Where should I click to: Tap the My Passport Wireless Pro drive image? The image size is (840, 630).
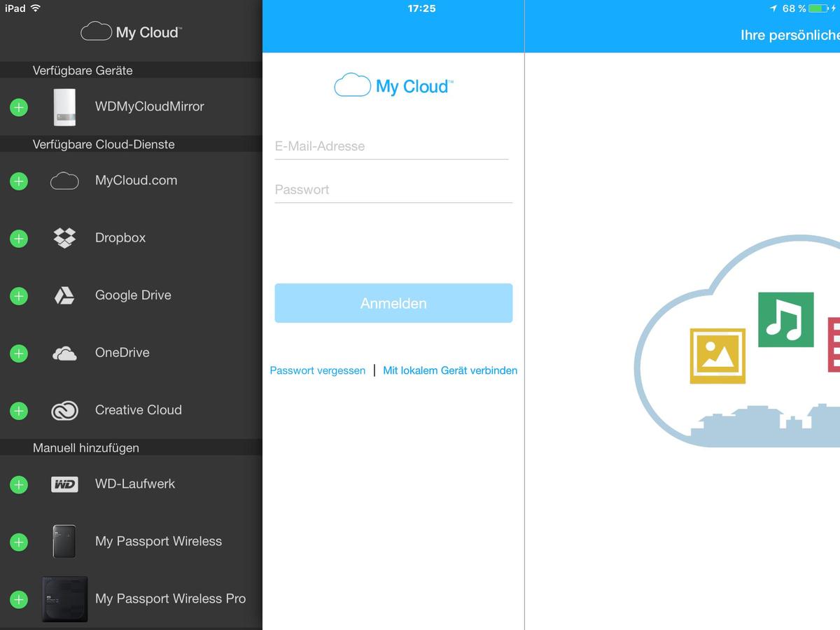tap(64, 599)
